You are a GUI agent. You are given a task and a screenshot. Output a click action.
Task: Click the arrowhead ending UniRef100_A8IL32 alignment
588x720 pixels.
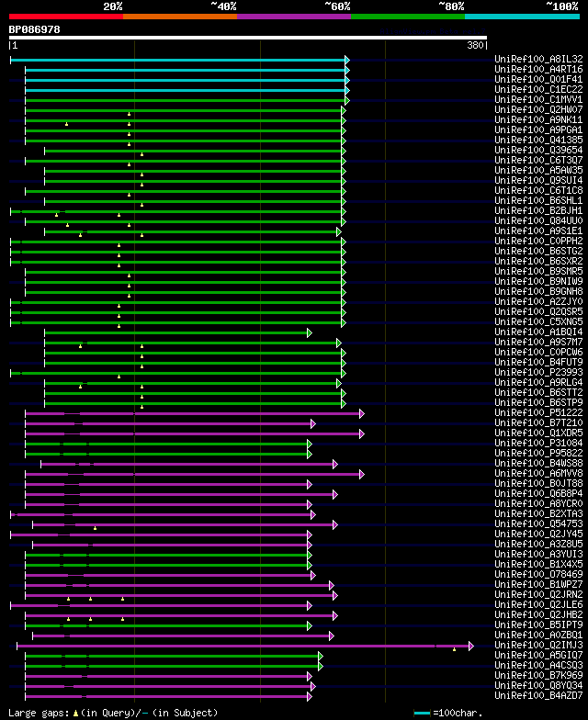tap(347, 61)
